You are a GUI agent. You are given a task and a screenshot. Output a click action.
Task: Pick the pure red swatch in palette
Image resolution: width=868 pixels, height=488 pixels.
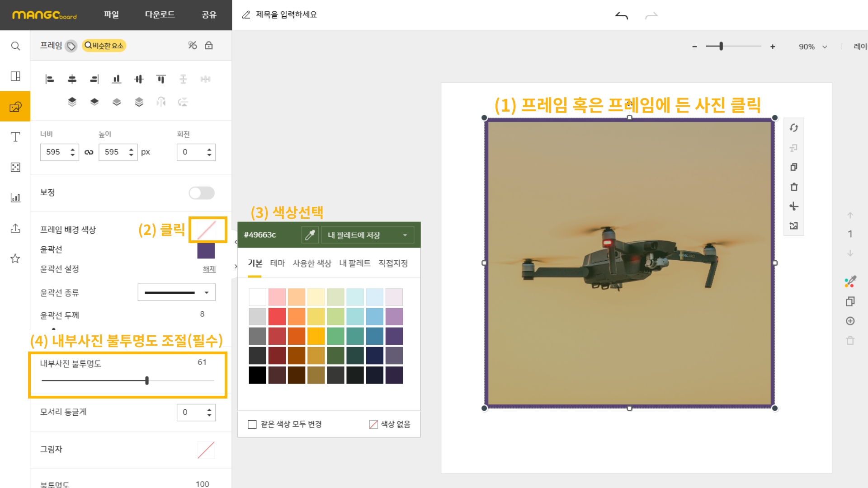(277, 317)
